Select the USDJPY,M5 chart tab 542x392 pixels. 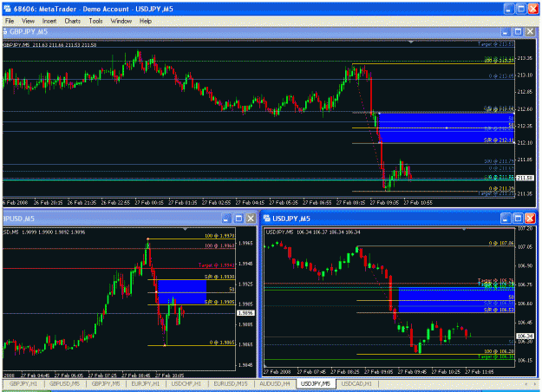[316, 383]
